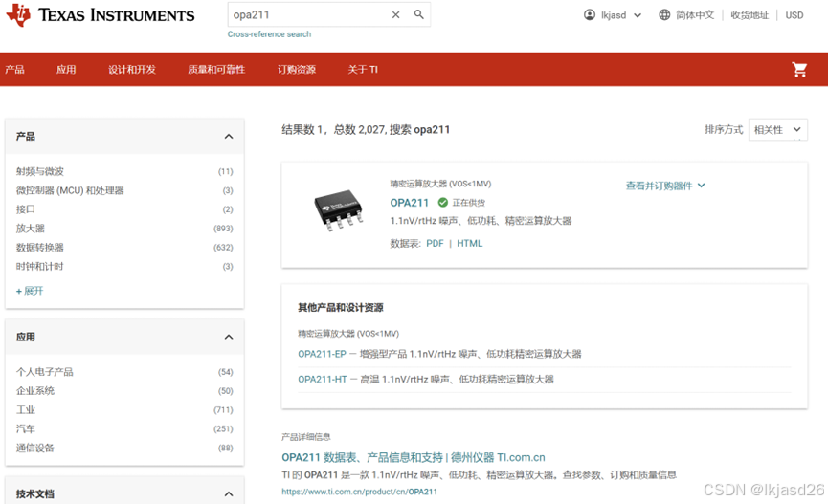Expand the 查看并订购器件 dropdown
This screenshot has width=828, height=504.
[665, 186]
